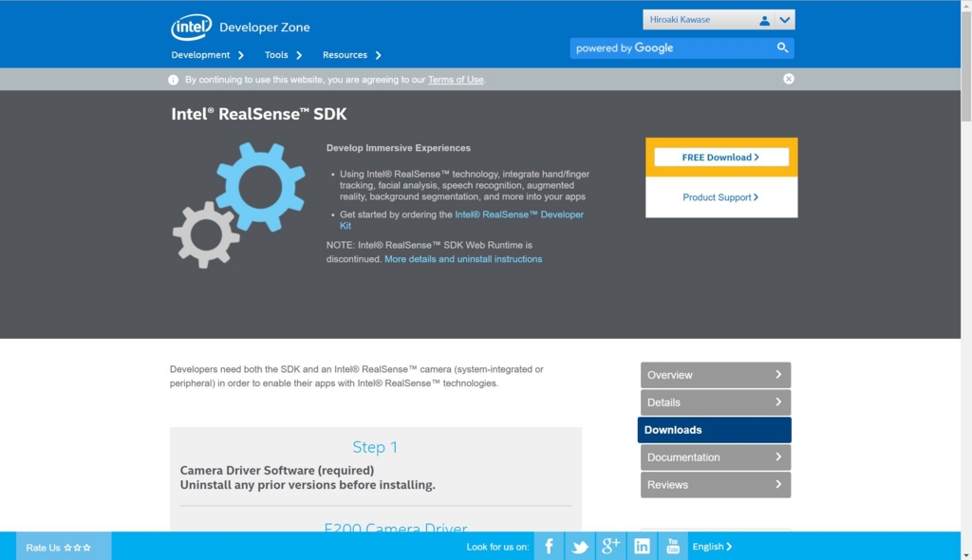
Task: Click scrollbar down arrow
Action: click(966, 555)
